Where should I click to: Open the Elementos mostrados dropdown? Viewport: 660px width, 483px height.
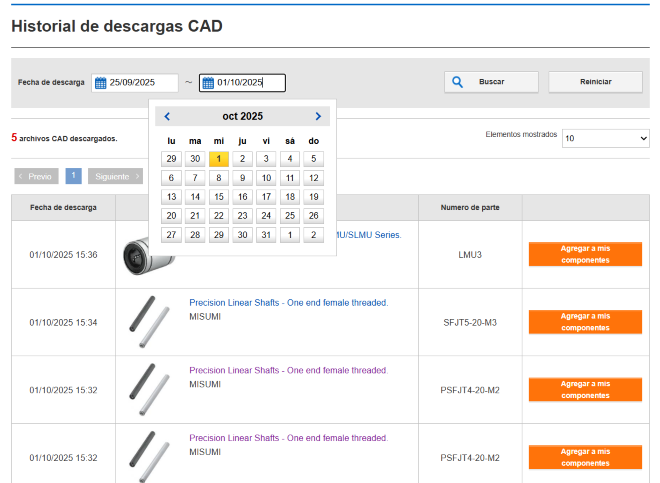tap(605, 138)
